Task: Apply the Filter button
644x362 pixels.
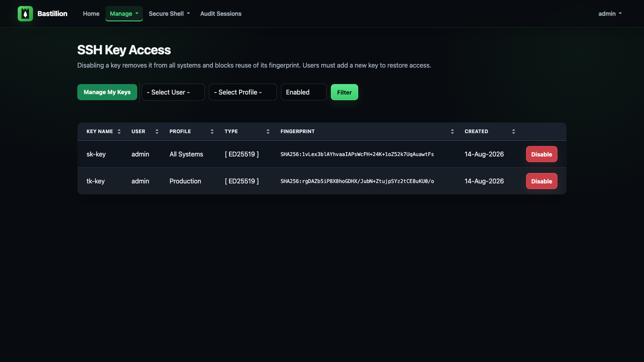Action: 345,92
